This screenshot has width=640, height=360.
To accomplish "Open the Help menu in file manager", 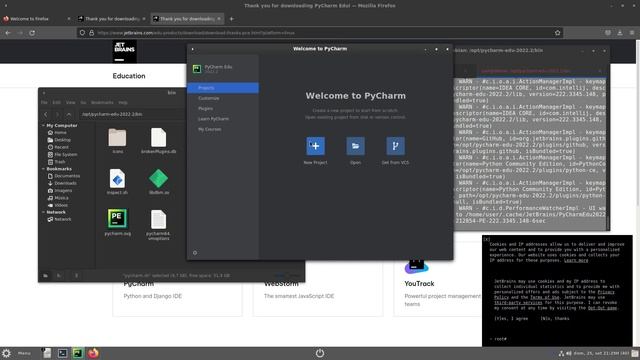I will 123,102.
